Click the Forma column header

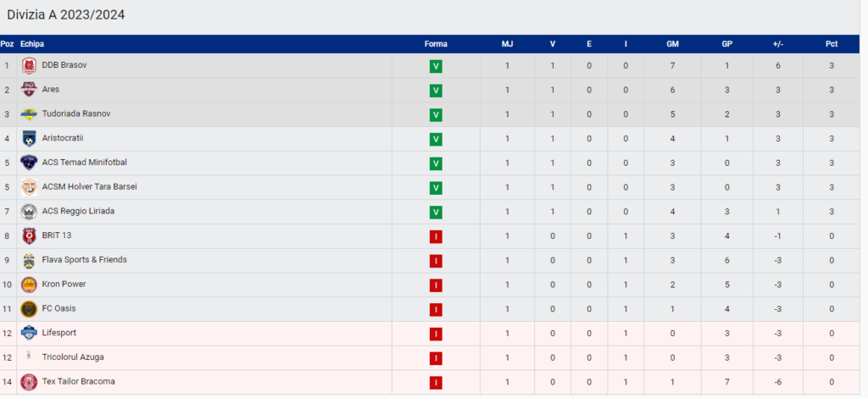coord(436,44)
